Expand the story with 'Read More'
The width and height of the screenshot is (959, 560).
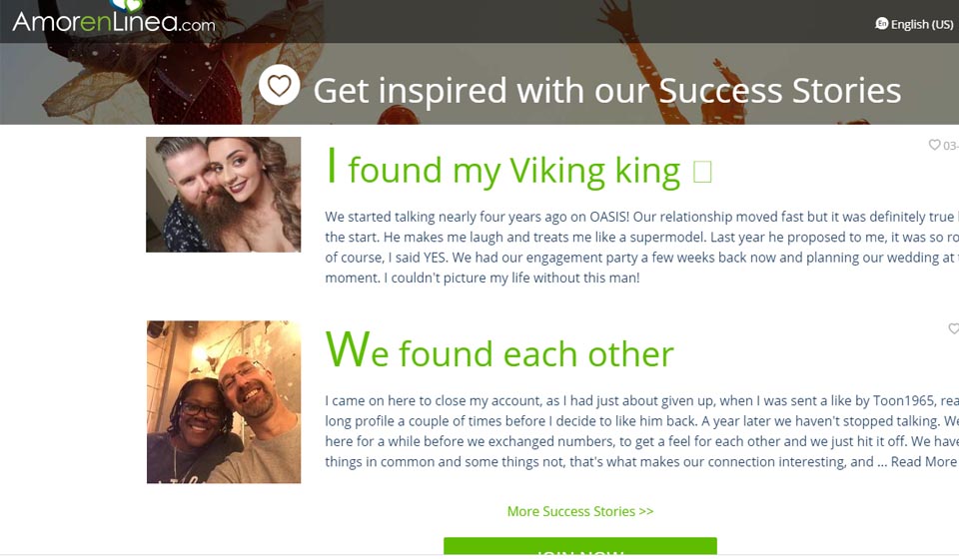click(924, 461)
